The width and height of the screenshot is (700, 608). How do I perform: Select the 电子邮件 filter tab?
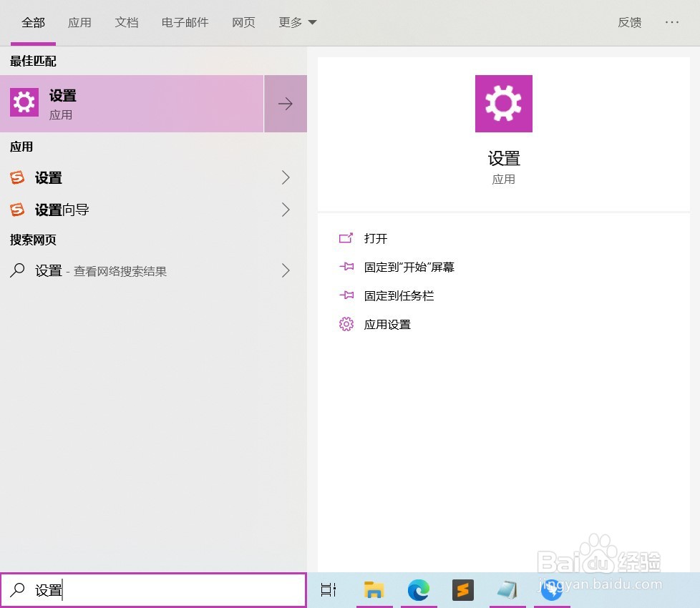(185, 22)
